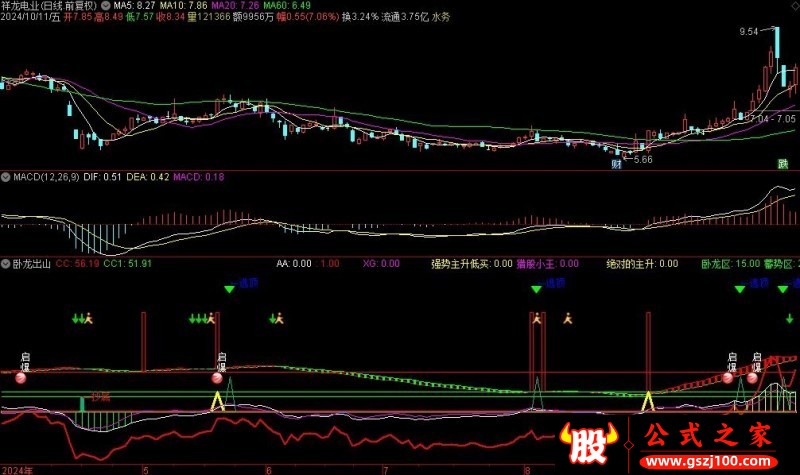Click the DEA: 0.42 value
800x475 pixels.
(147, 177)
